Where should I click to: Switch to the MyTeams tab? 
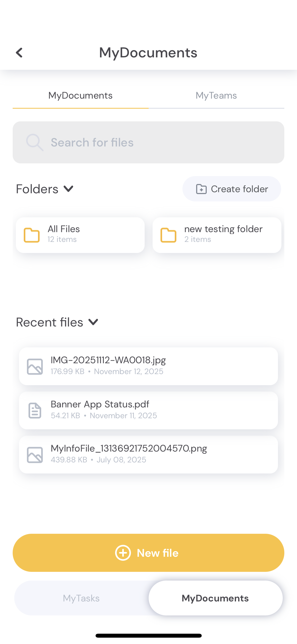216,96
